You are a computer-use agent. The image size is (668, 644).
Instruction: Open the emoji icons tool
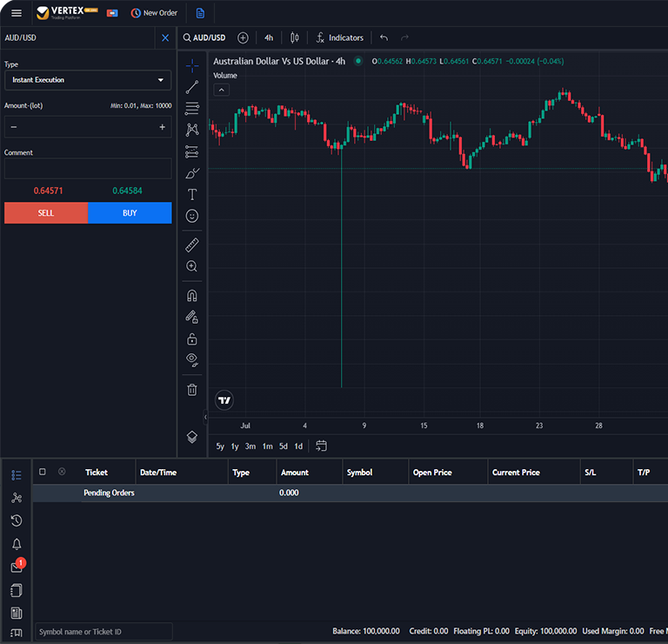(x=192, y=216)
